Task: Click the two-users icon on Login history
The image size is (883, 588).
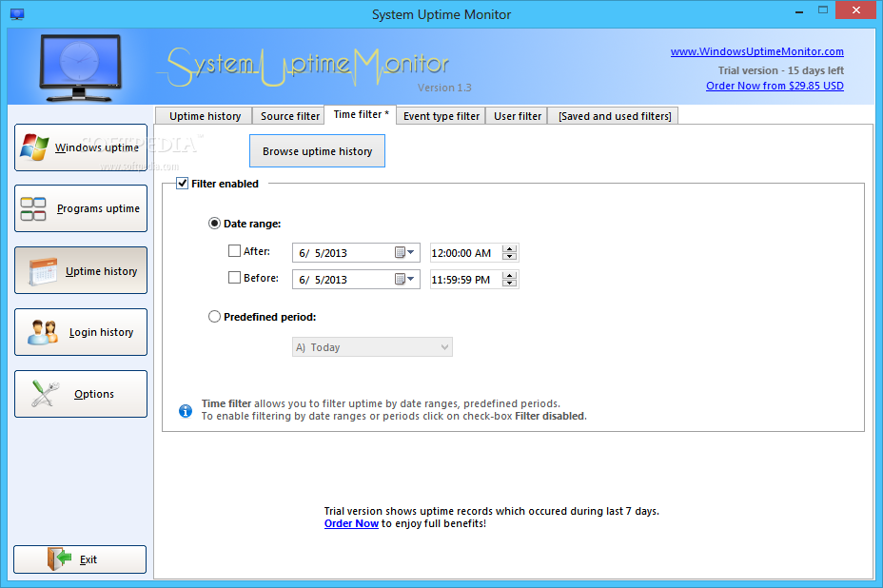Action: [x=43, y=332]
